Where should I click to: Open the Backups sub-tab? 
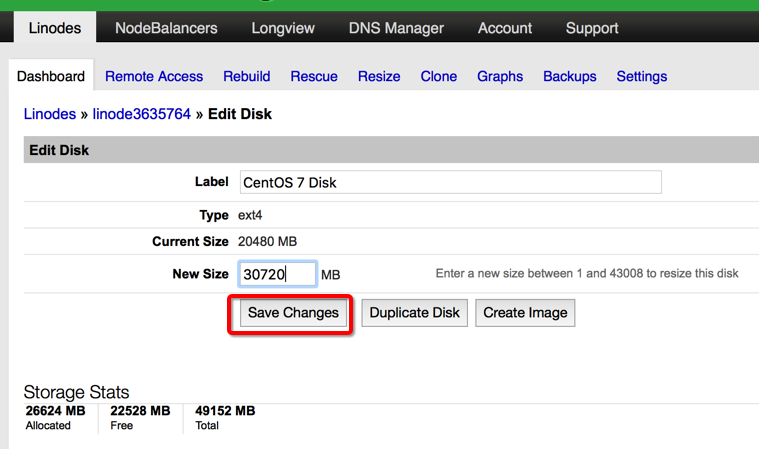click(570, 76)
